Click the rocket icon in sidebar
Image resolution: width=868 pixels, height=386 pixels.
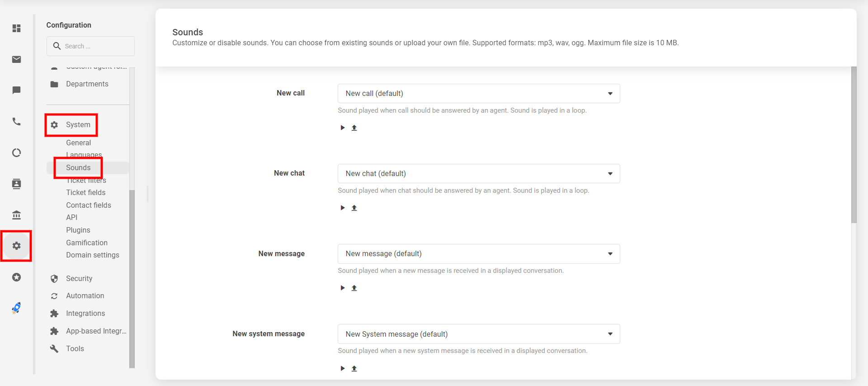coord(17,308)
